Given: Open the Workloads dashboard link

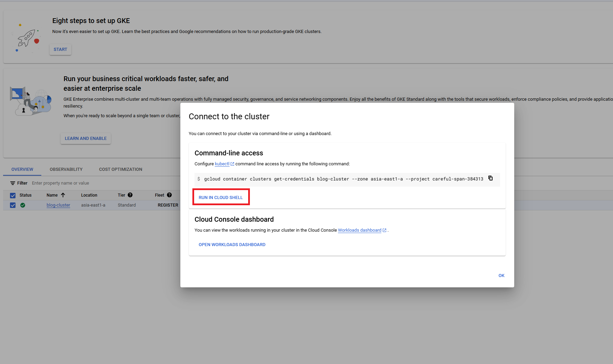Looking at the screenshot, I should (359, 230).
